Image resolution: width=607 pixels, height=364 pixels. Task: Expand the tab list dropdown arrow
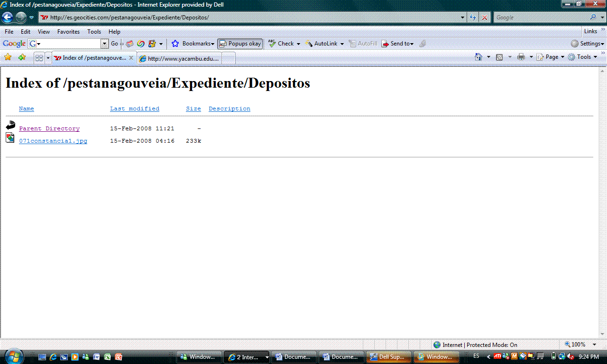coord(48,58)
